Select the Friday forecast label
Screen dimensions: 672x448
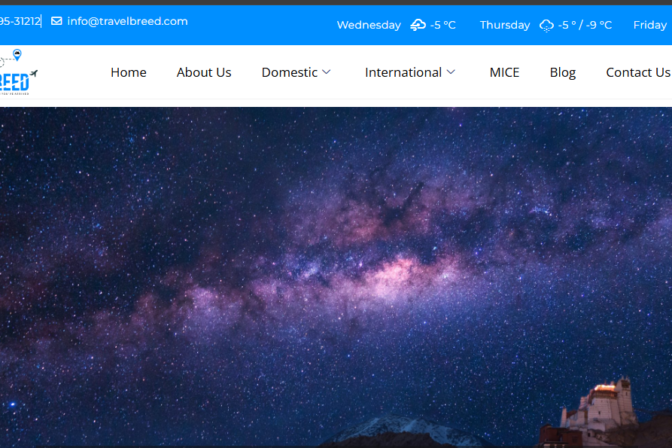pyautogui.click(x=650, y=25)
